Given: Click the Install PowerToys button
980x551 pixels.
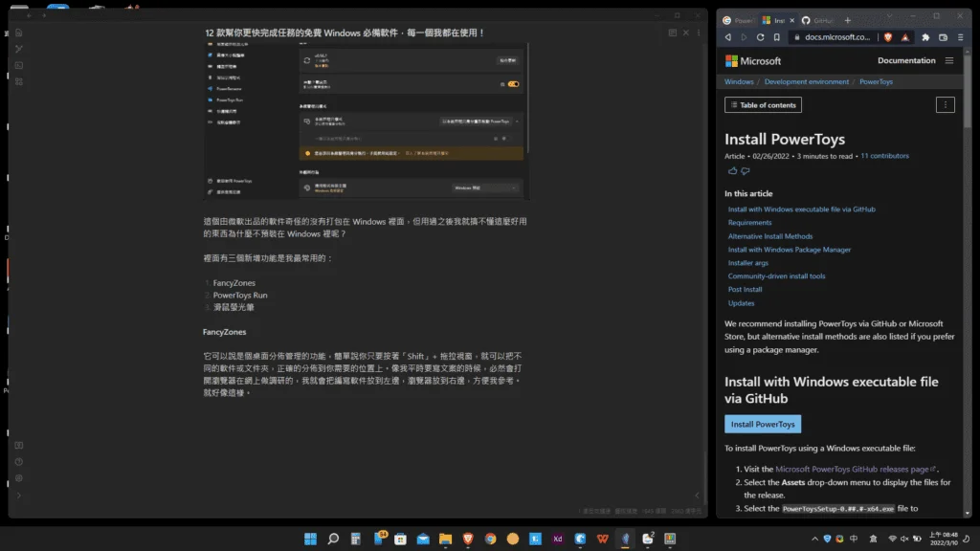Looking at the screenshot, I should (763, 424).
